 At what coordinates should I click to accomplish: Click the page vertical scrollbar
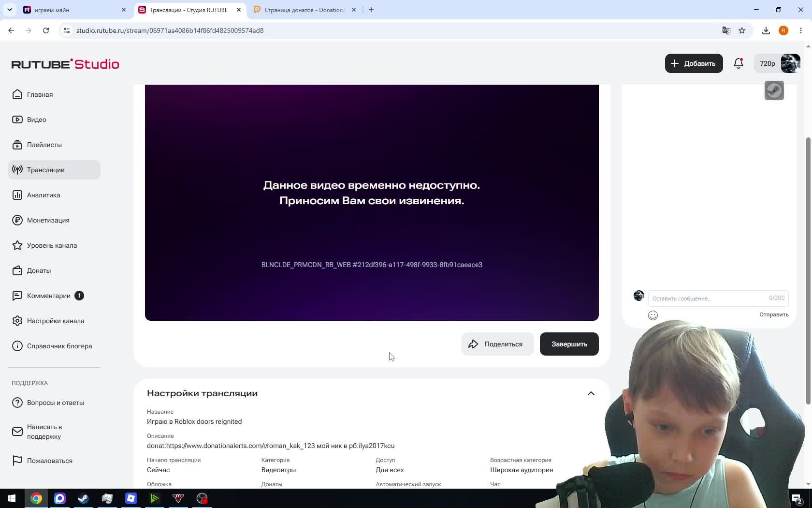(808, 271)
